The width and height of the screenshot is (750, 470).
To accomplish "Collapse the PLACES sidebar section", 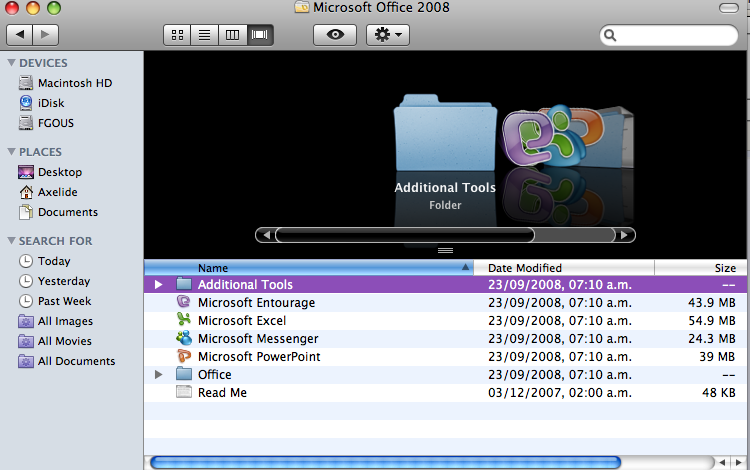I will (12, 152).
